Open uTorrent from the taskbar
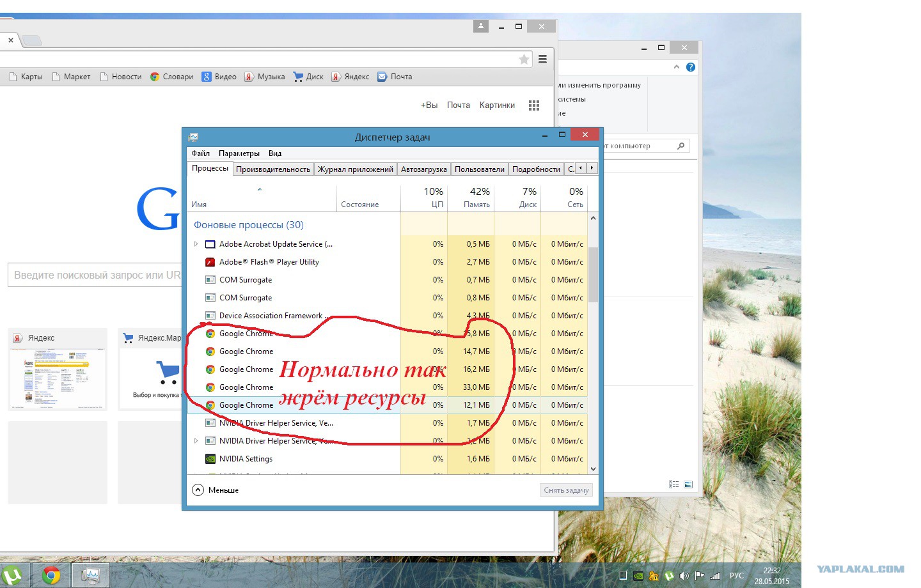This screenshot has width=921, height=588. (x=12, y=576)
